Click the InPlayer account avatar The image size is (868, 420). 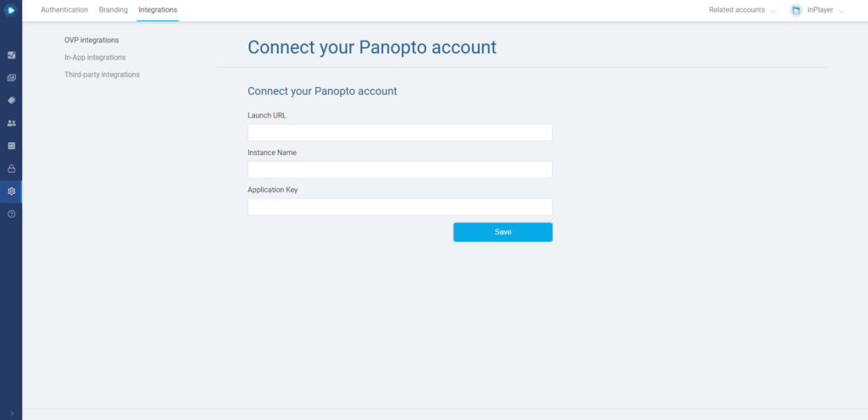(x=796, y=10)
